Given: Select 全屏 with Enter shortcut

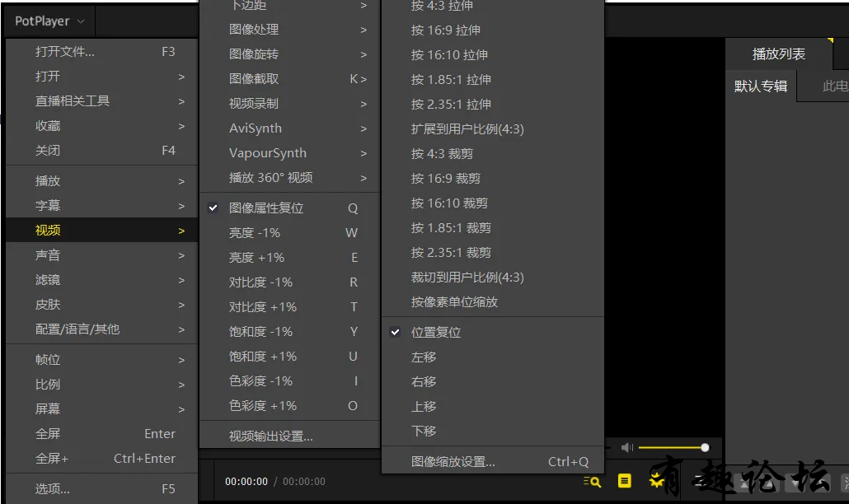Looking at the screenshot, I should (101, 434).
